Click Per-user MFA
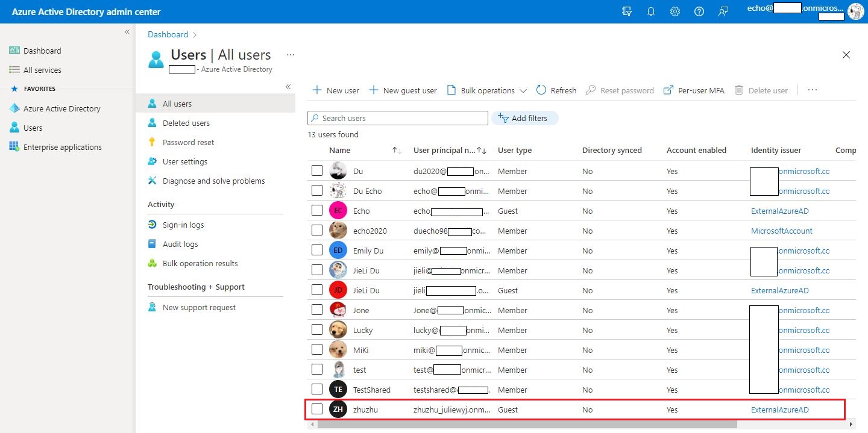This screenshot has height=433, width=868. pyautogui.click(x=694, y=90)
